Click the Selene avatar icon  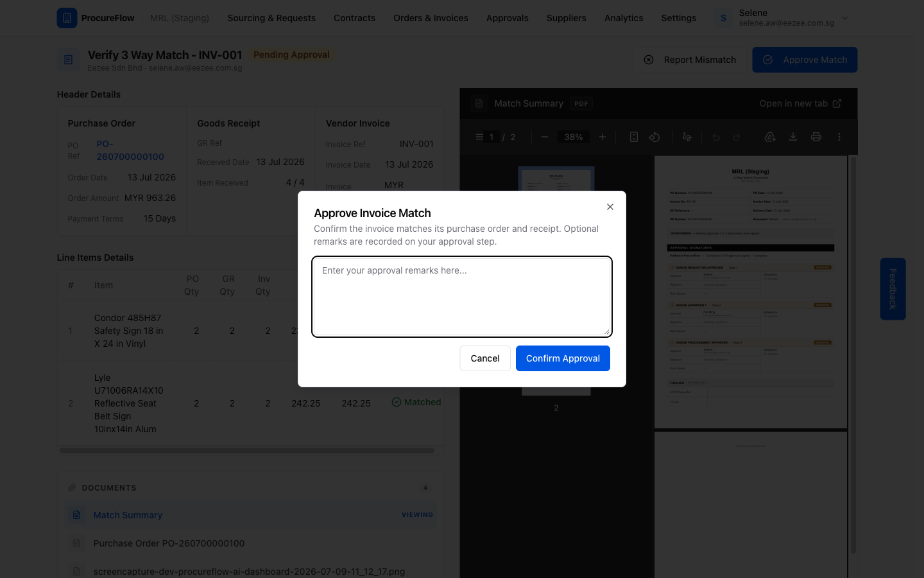(x=723, y=18)
